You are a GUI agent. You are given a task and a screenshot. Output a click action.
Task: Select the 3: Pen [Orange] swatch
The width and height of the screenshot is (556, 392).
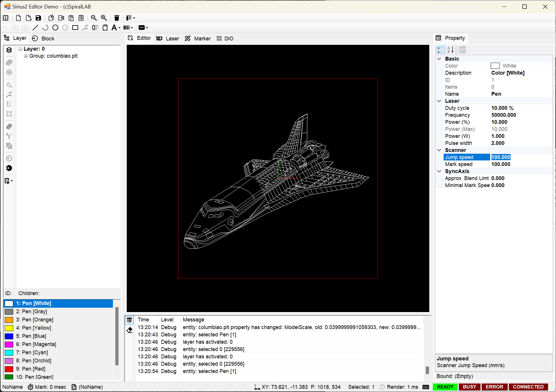point(9,320)
